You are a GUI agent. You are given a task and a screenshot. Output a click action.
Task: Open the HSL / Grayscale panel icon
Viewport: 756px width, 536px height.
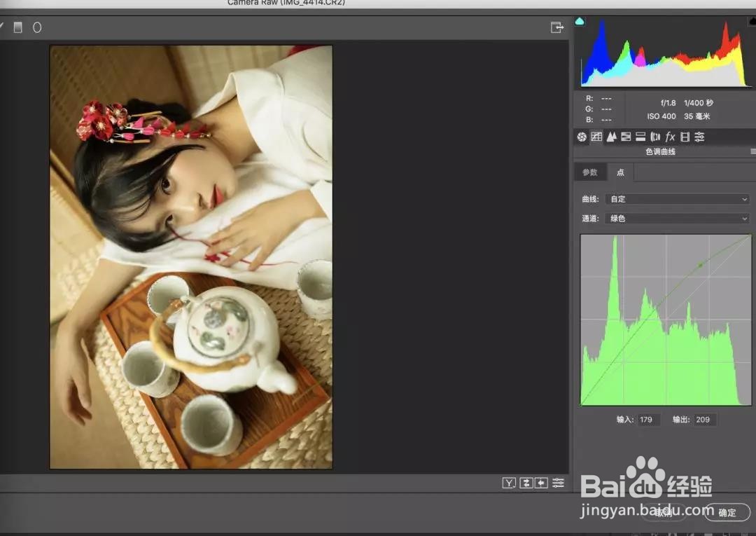pyautogui.click(x=626, y=137)
